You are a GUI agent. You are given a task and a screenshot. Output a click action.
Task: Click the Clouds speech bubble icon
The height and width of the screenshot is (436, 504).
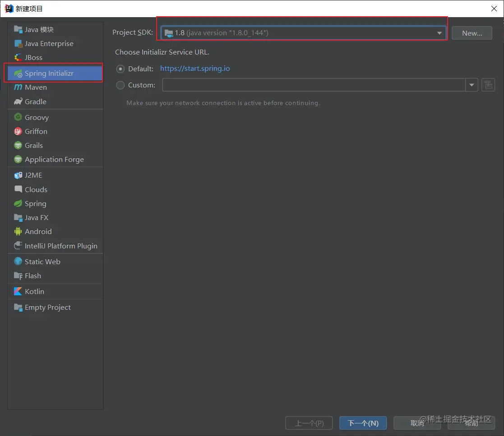(x=18, y=189)
